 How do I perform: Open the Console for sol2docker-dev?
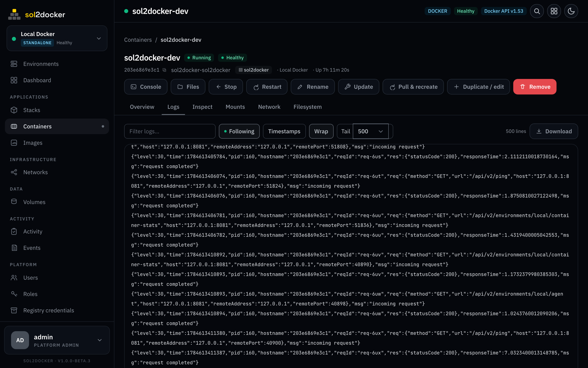(x=146, y=87)
